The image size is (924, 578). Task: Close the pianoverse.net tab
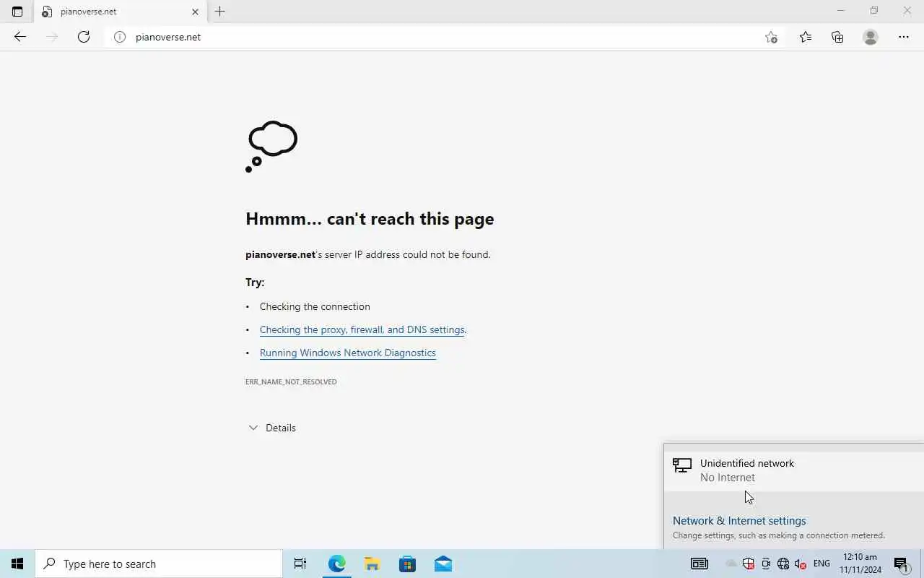[195, 12]
